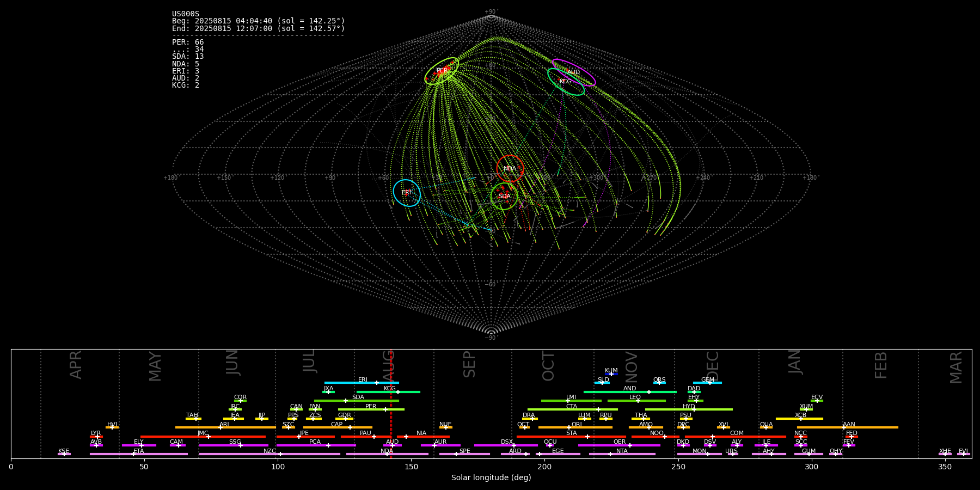
Task: Select the 150 tick on solar longitude axis
Action: pos(411,467)
